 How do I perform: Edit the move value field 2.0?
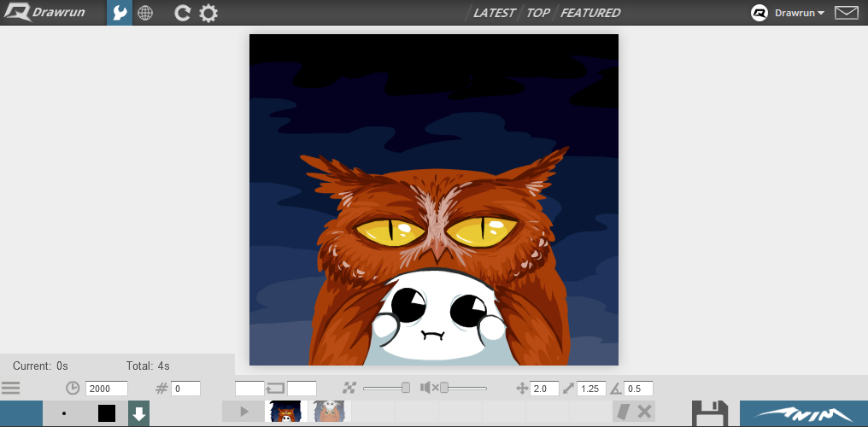click(x=545, y=389)
